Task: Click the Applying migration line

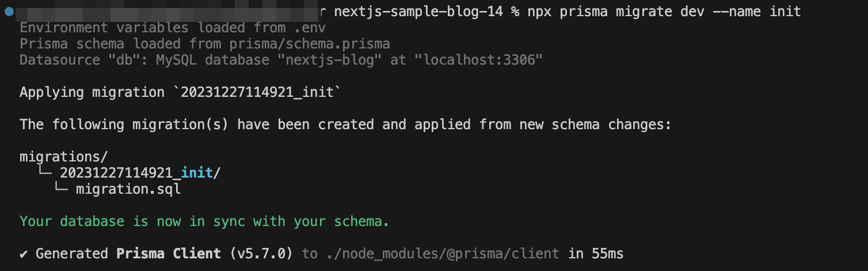Action: 177,92
